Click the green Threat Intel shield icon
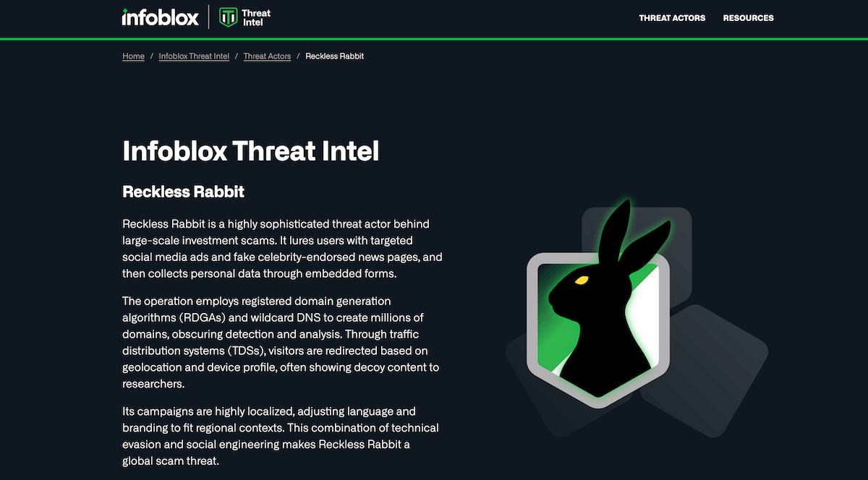The width and height of the screenshot is (868, 480). click(229, 17)
